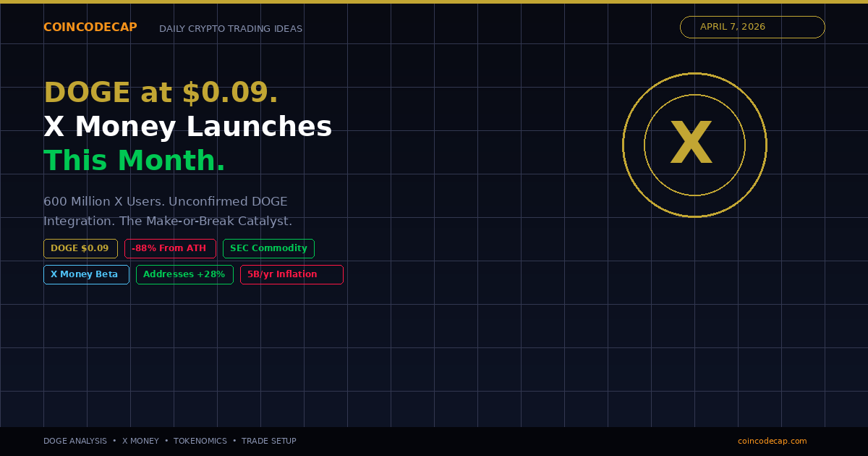
Task: Click the COINCODECAP logo
Action: (x=90, y=28)
